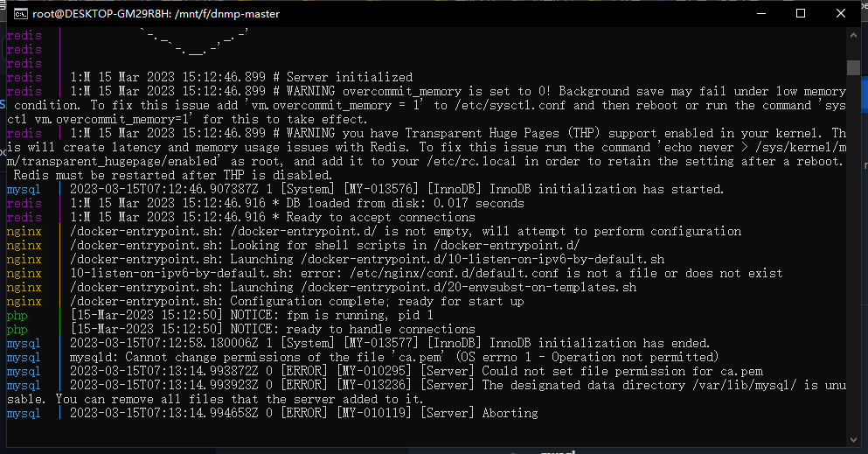Click the 'Transparent Huge Pages (THP)' text
868x454 pixels.
click(503, 133)
